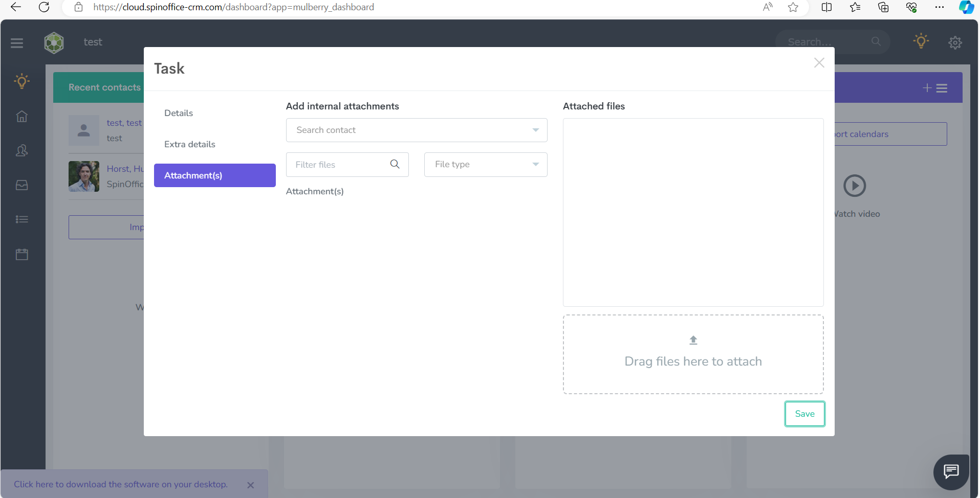The height and width of the screenshot is (498, 980).
Task: Open the settings gear icon
Action: click(x=955, y=42)
